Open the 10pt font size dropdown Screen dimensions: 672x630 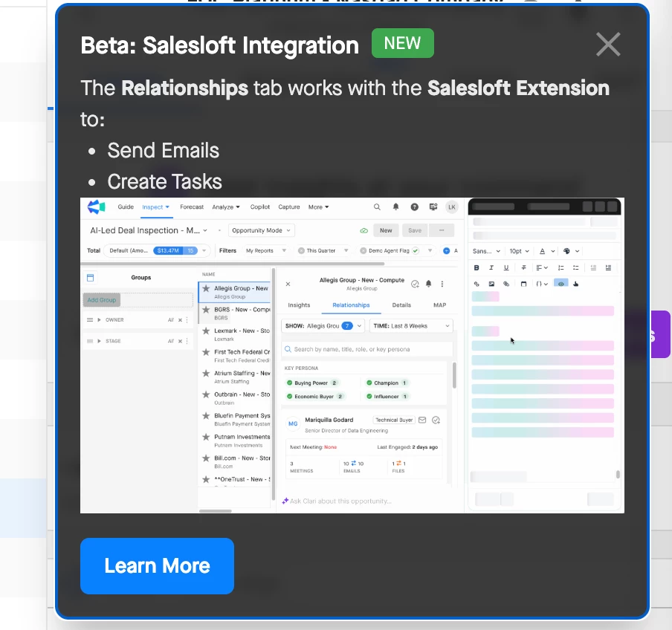[520, 251]
